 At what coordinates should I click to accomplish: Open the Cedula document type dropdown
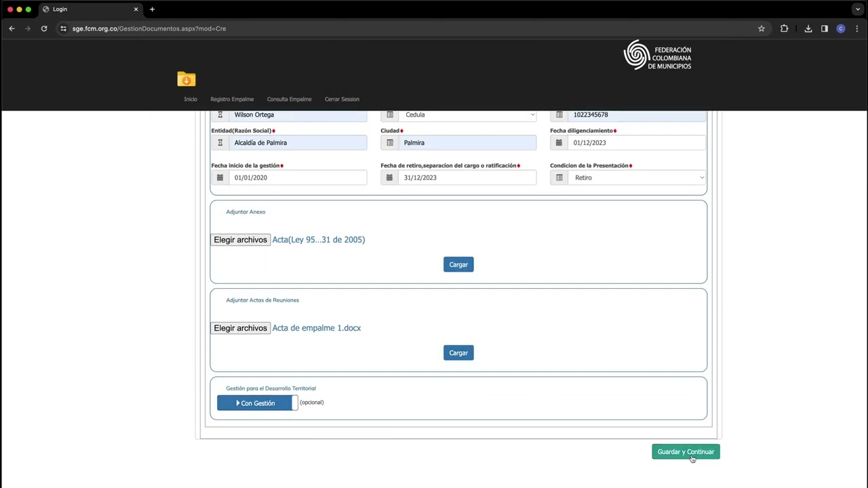[468, 115]
